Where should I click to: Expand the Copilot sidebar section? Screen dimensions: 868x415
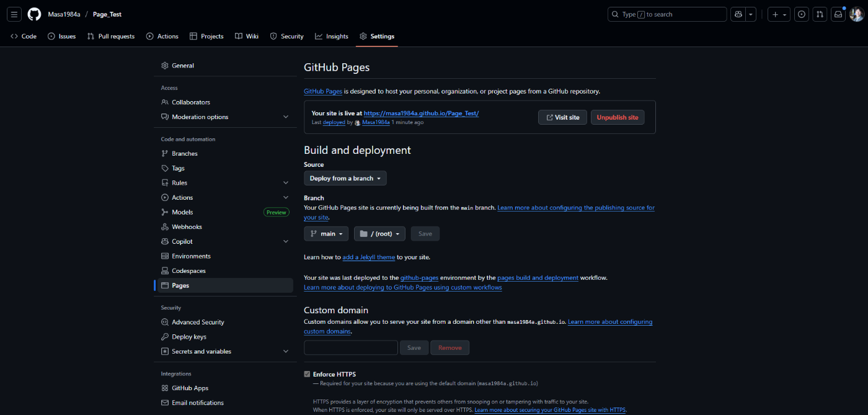pyautogui.click(x=286, y=241)
